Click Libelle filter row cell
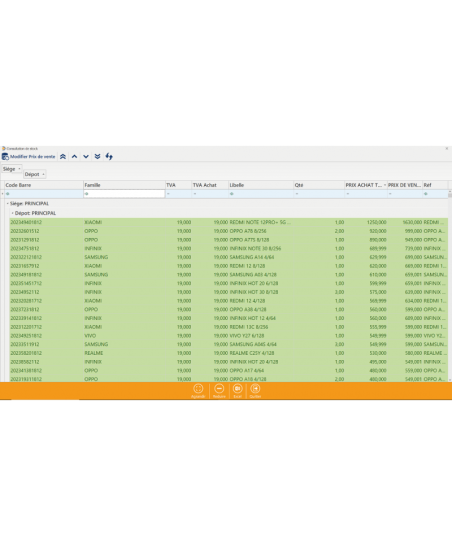 click(x=261, y=194)
